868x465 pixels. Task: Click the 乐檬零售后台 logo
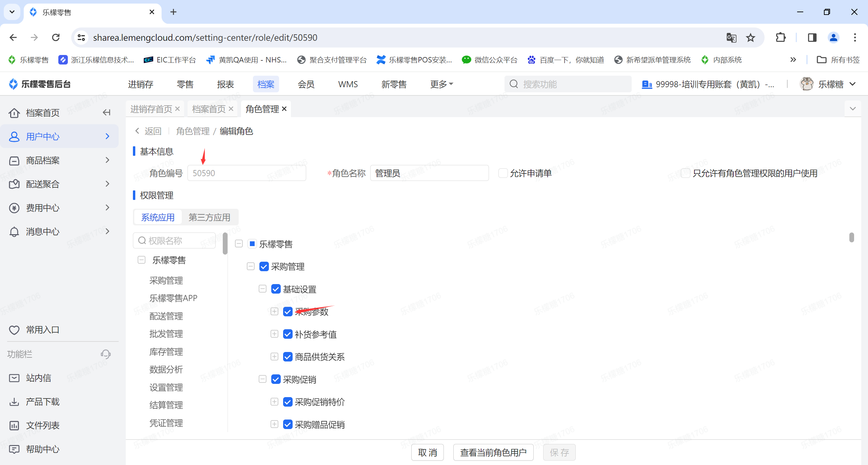(x=40, y=84)
